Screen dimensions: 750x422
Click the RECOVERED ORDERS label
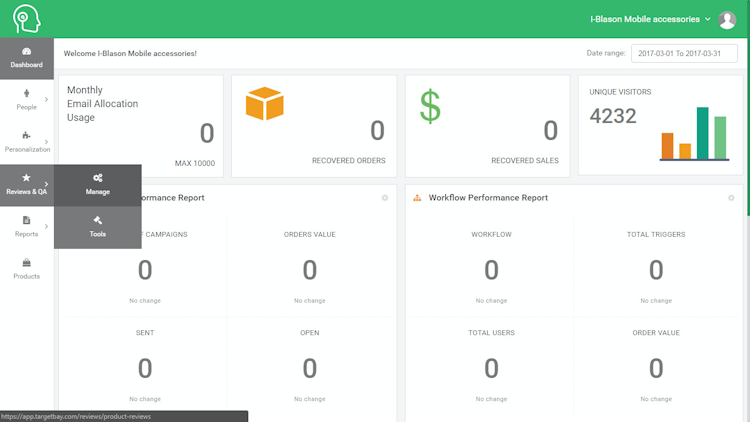pyautogui.click(x=349, y=161)
